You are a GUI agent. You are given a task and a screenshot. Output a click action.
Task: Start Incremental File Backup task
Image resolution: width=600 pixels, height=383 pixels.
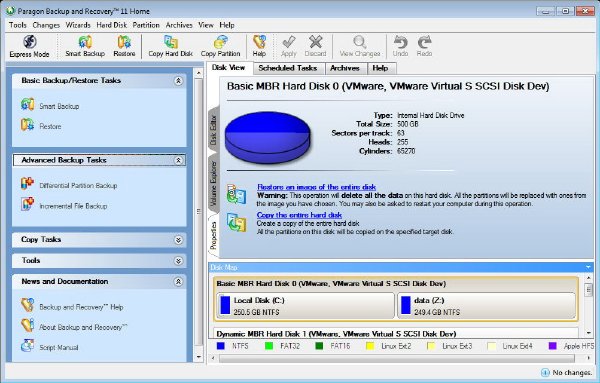pyautogui.click(x=64, y=205)
